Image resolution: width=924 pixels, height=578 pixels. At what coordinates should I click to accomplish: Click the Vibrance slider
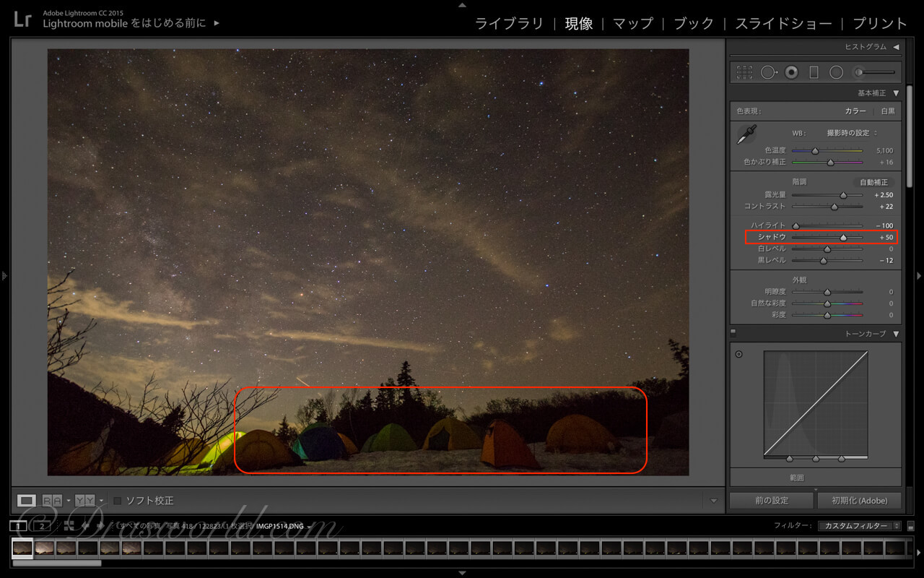[x=827, y=303]
